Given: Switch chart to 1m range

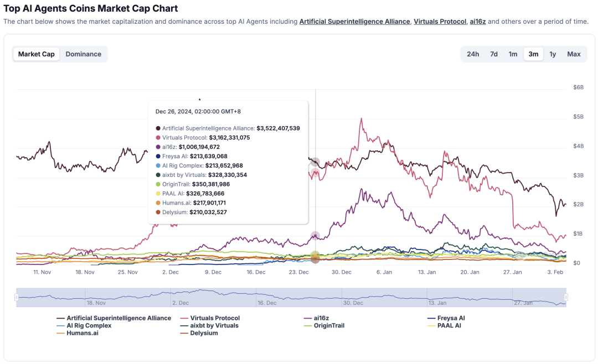Looking at the screenshot, I should [513, 54].
